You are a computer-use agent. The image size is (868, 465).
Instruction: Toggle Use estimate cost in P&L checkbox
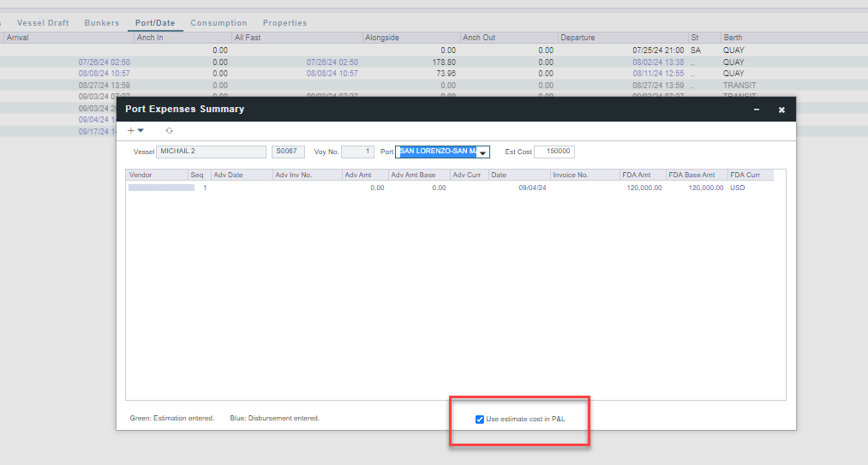click(480, 419)
